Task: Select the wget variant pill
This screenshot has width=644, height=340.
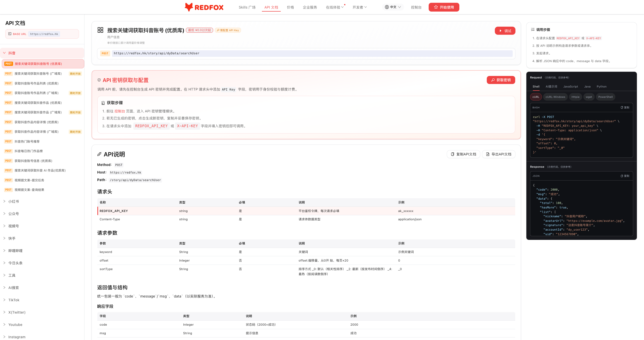Action: coord(589,97)
